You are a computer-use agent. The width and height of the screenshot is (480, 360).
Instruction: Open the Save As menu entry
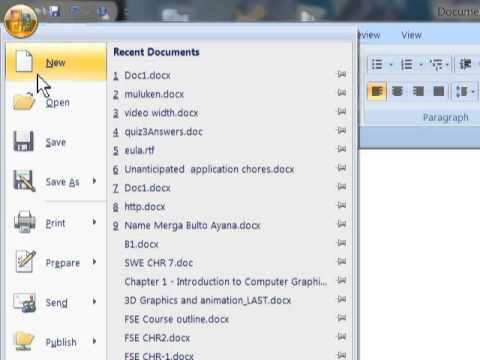[56, 182]
